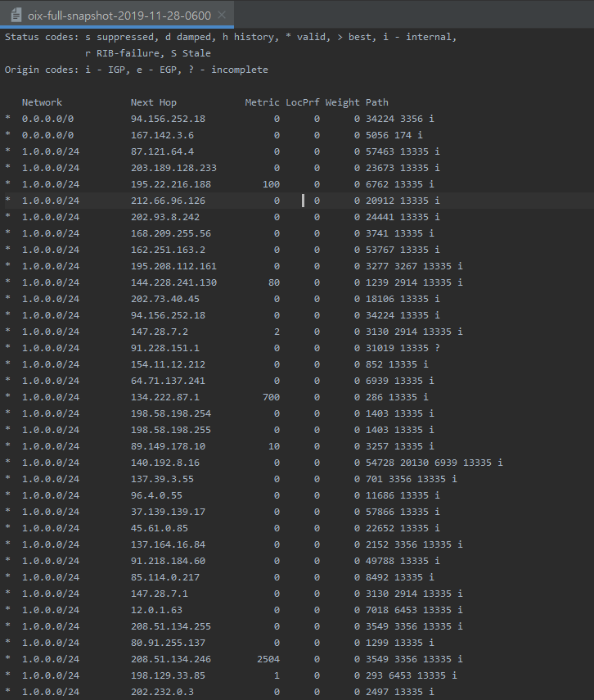Click next hop 64.71.137.241
594x700 pixels.
[168, 381]
